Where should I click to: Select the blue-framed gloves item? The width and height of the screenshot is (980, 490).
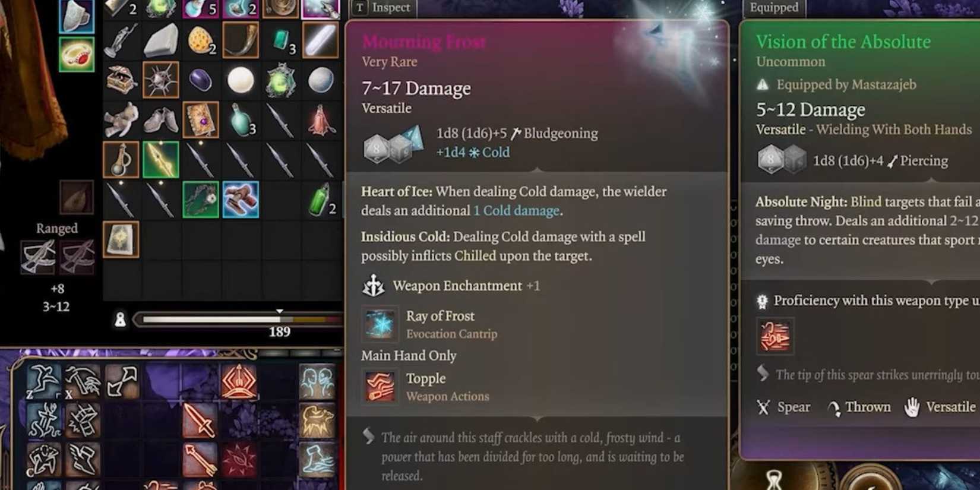coord(241,200)
